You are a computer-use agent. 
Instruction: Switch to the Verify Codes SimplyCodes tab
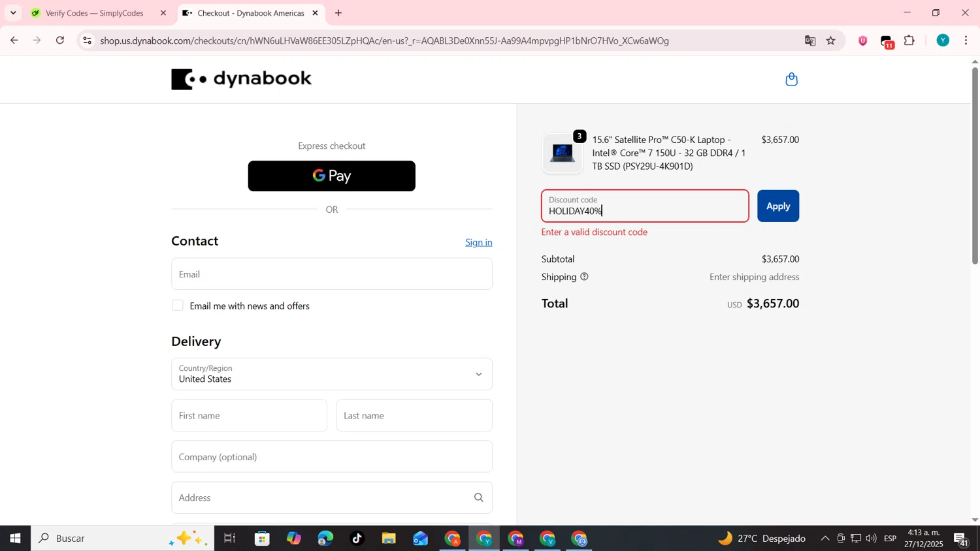[99, 13]
